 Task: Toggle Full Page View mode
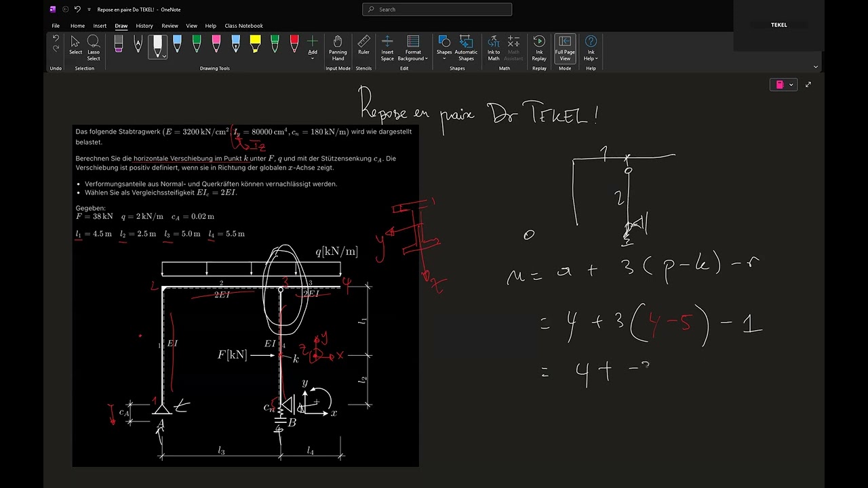coord(565,48)
